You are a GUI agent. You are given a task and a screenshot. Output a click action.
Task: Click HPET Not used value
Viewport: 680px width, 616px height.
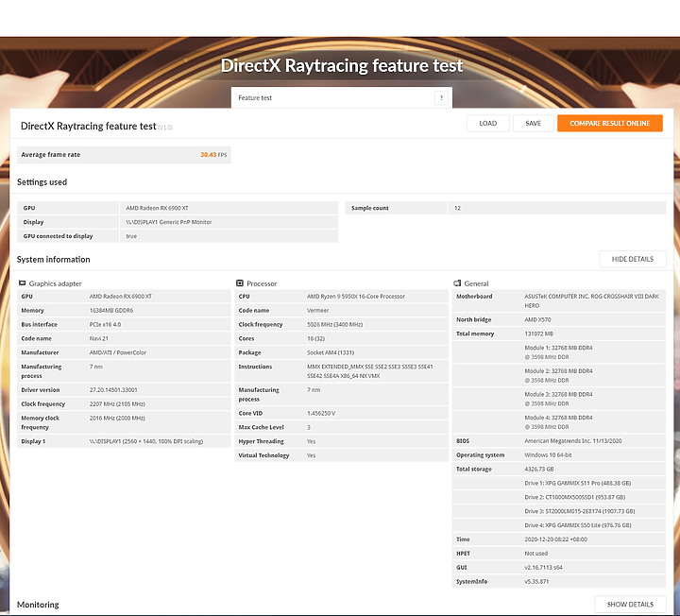tap(536, 554)
